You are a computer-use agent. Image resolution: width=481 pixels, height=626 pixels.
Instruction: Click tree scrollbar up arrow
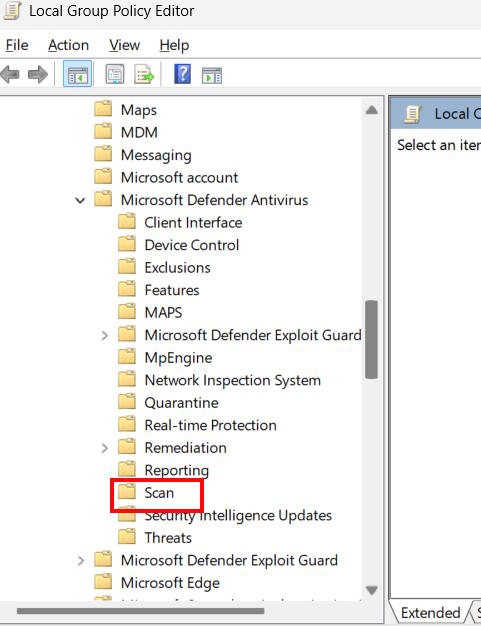click(372, 110)
